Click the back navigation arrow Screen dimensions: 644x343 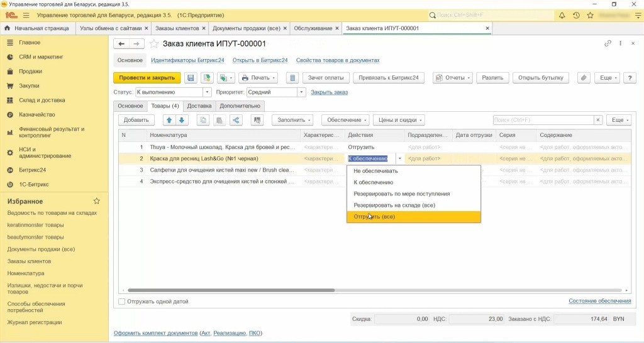[x=121, y=44]
